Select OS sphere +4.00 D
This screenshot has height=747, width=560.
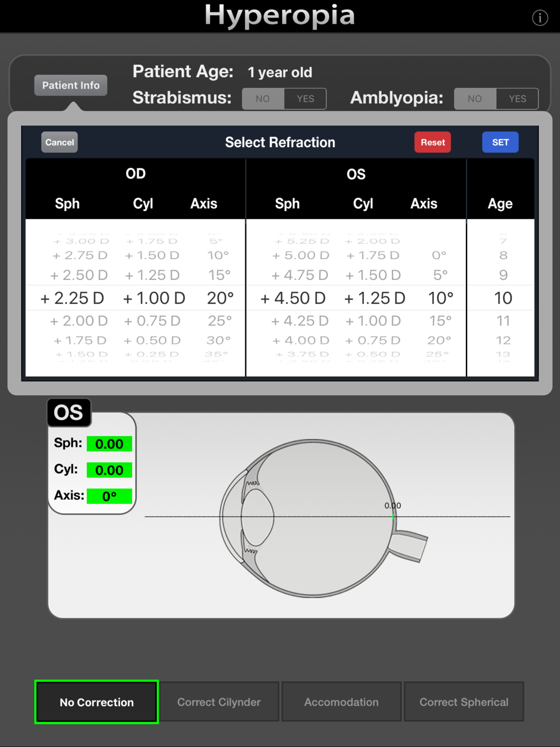coord(300,340)
